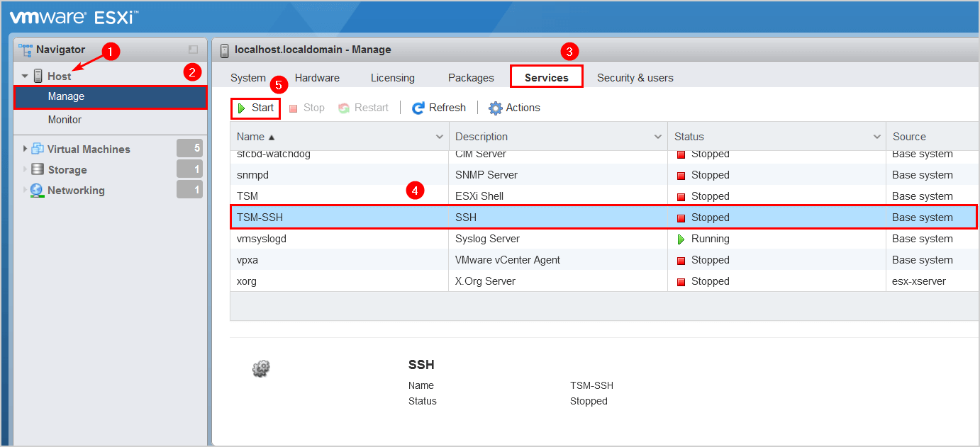Select the xorg service row

(x=604, y=281)
